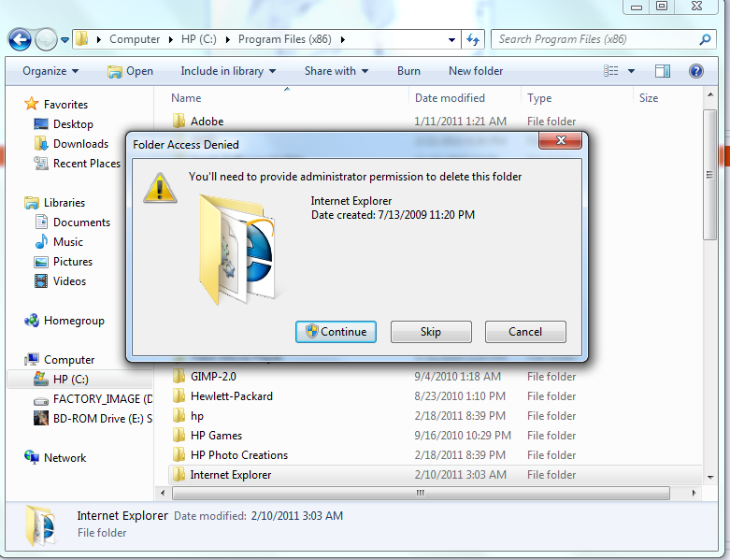Open Recent Places in Favorites
Screen dimensions: 730x560
[78, 164]
